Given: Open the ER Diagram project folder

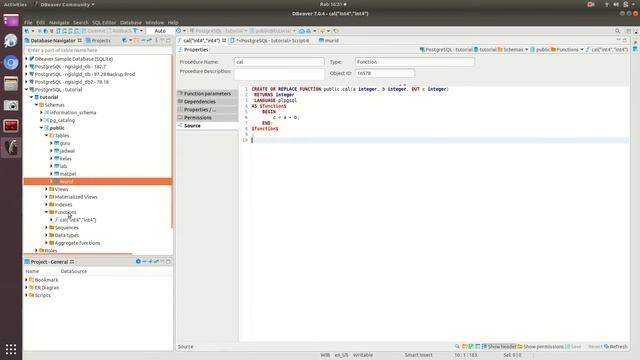Looking at the screenshot, I should (47, 288).
